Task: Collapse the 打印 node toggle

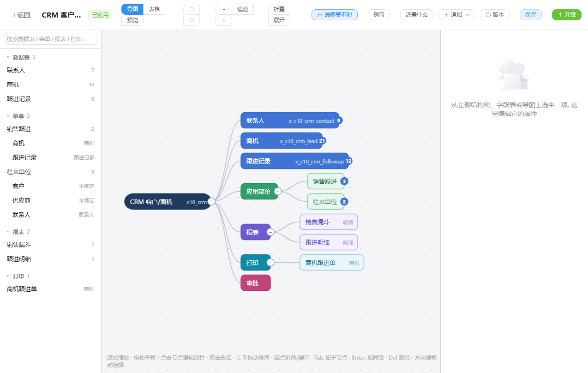Action: (x=270, y=263)
